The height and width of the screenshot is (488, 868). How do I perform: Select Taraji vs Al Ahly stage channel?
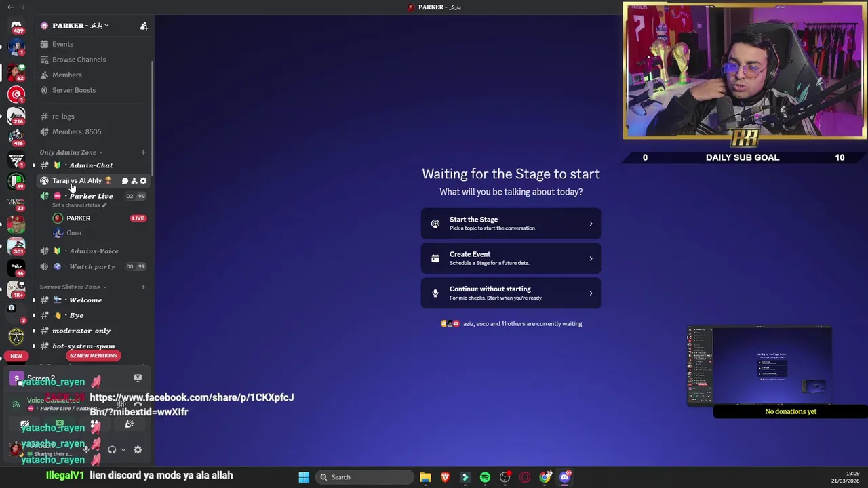77,181
